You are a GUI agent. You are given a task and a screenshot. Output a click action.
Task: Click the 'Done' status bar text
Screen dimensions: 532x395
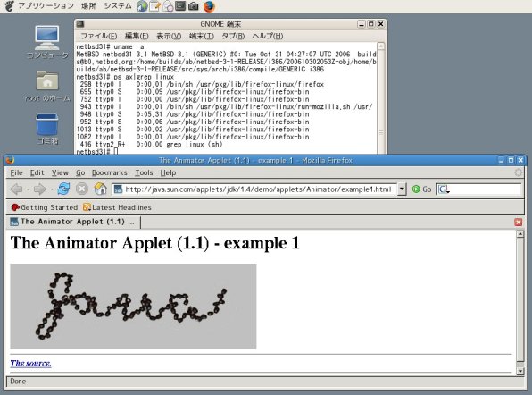coord(18,381)
